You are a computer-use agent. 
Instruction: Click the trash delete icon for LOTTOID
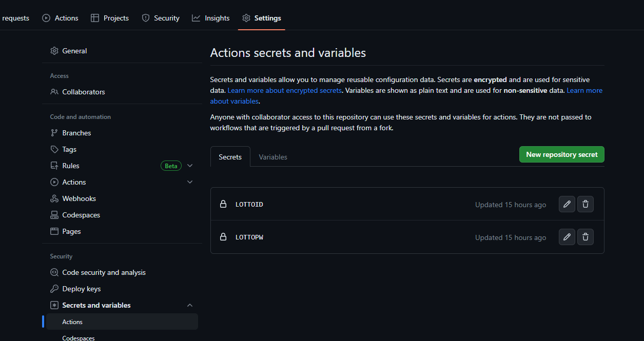pyautogui.click(x=586, y=205)
